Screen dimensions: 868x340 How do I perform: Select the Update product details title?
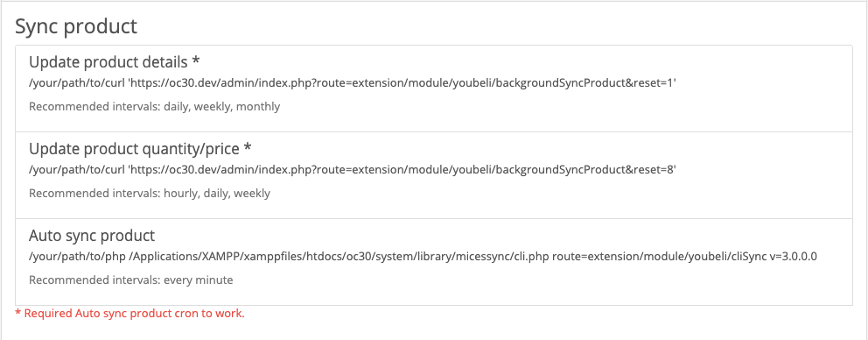[x=108, y=61]
